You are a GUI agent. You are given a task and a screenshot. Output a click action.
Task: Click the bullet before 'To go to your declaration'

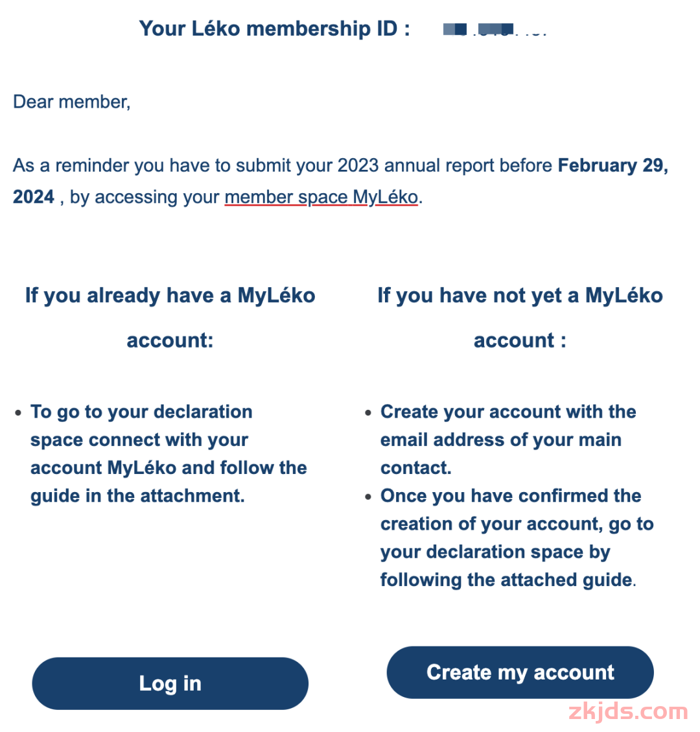[x=18, y=413]
